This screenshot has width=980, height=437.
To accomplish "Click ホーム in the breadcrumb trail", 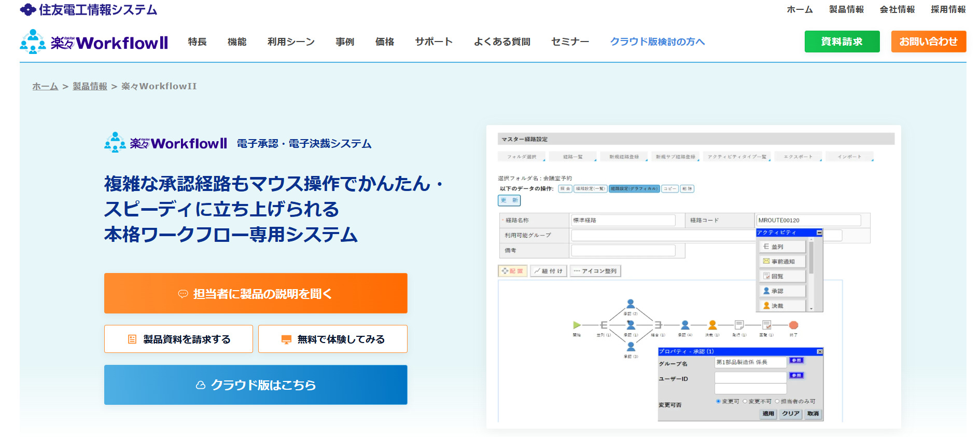I will coord(45,86).
